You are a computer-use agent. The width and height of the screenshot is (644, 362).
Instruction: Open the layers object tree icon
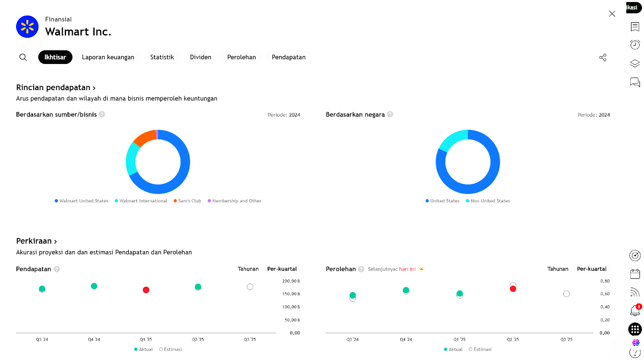coord(635,64)
